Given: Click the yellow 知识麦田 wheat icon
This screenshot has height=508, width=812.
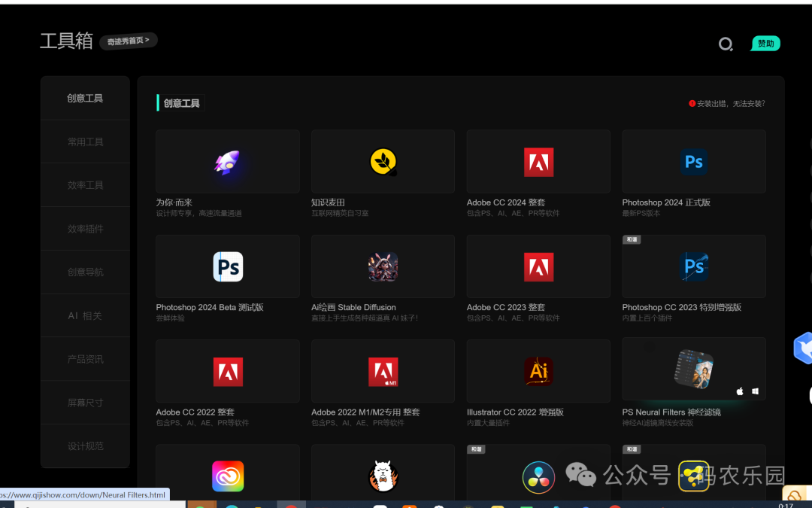Looking at the screenshot, I should pyautogui.click(x=383, y=162).
